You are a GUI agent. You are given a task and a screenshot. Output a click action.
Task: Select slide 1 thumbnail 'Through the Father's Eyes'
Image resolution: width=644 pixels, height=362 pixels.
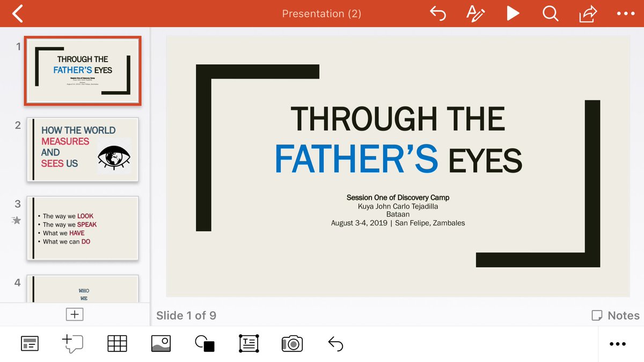(83, 71)
